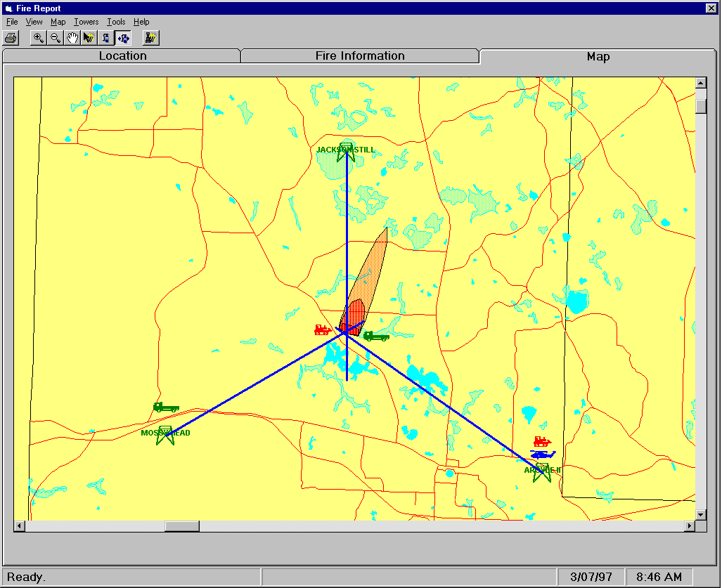The image size is (722, 588).
Task: Switch to the Location tab
Action: coord(122,55)
